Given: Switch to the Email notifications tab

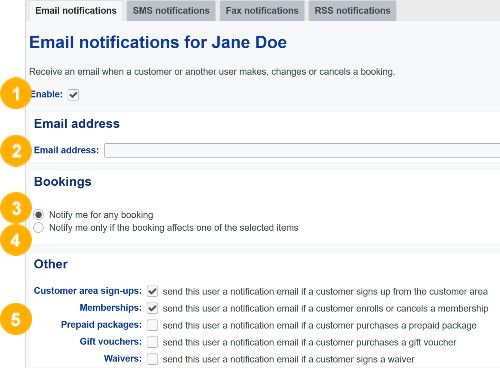Looking at the screenshot, I should pyautogui.click(x=76, y=11).
